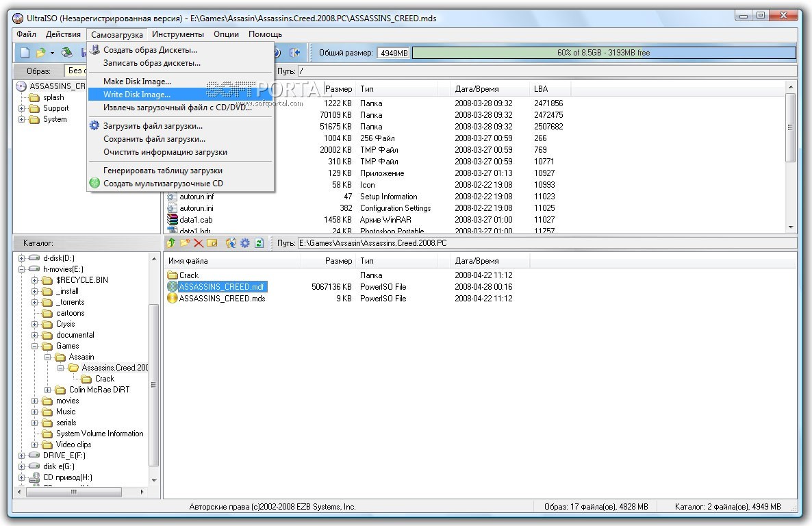Viewport: 812px width, 526px height.
Task: Refresh catalog with the green arrows icon
Action: (259, 242)
